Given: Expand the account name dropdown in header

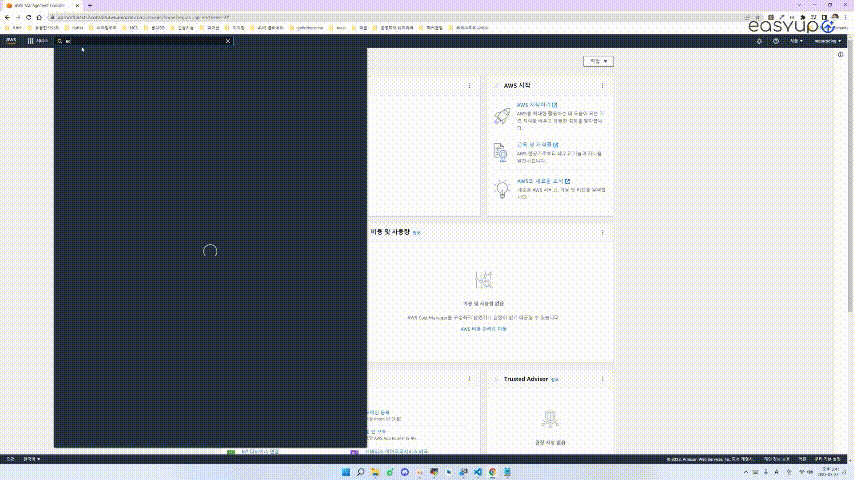Looking at the screenshot, I should coord(827,41).
